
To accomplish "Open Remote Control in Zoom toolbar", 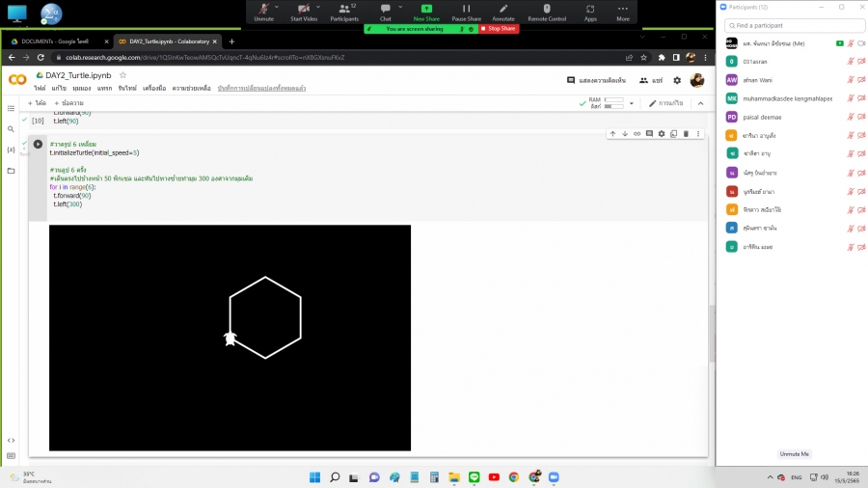I will (547, 12).
